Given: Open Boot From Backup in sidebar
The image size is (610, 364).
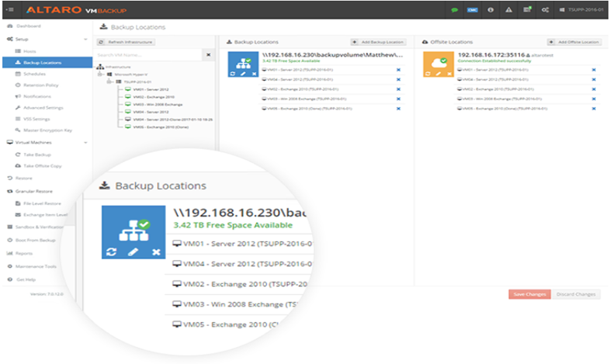Looking at the screenshot, I should point(32,241).
